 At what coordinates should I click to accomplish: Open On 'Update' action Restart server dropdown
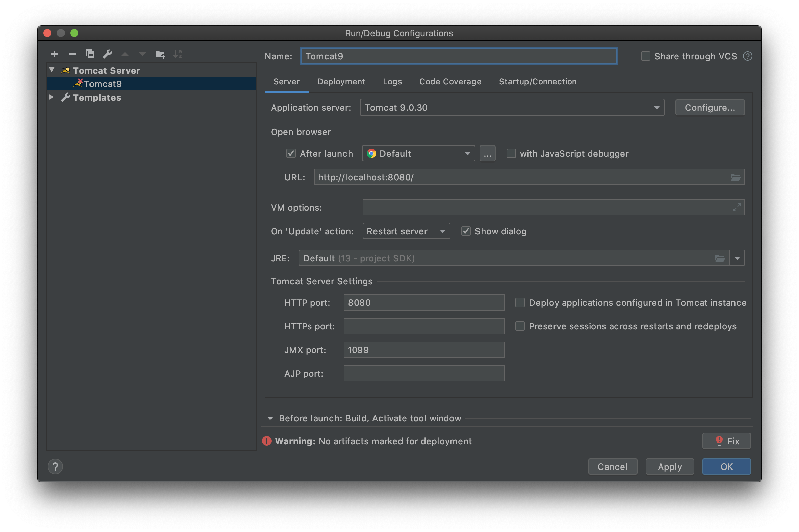coord(406,231)
